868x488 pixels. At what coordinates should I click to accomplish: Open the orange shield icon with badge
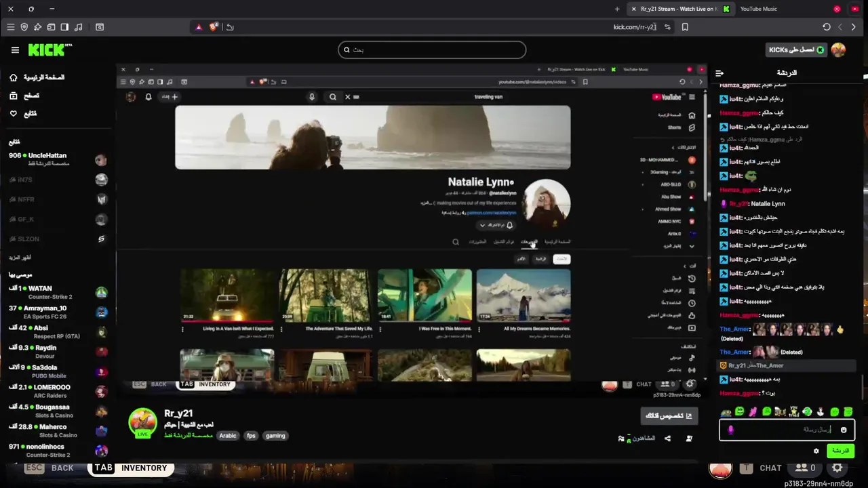pyautogui.click(x=214, y=27)
